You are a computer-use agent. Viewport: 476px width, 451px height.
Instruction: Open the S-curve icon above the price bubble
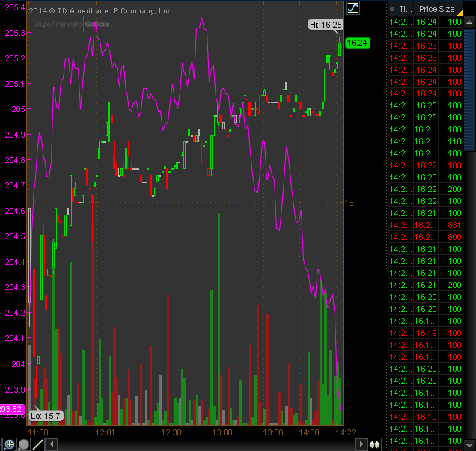click(353, 8)
